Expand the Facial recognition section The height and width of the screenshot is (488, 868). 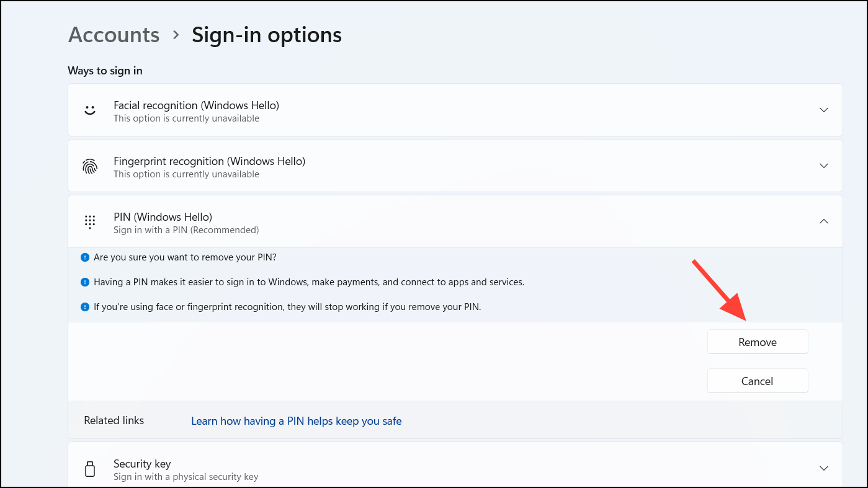click(x=823, y=110)
